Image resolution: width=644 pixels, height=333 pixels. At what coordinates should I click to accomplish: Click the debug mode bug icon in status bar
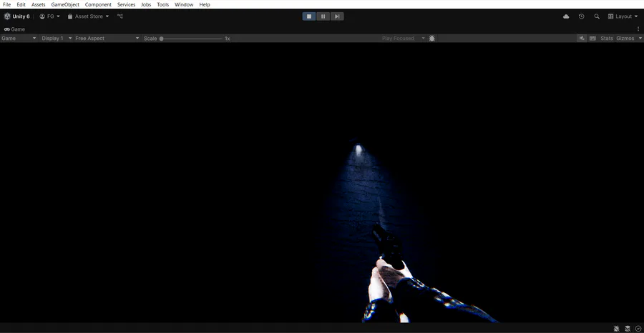pyautogui.click(x=617, y=329)
